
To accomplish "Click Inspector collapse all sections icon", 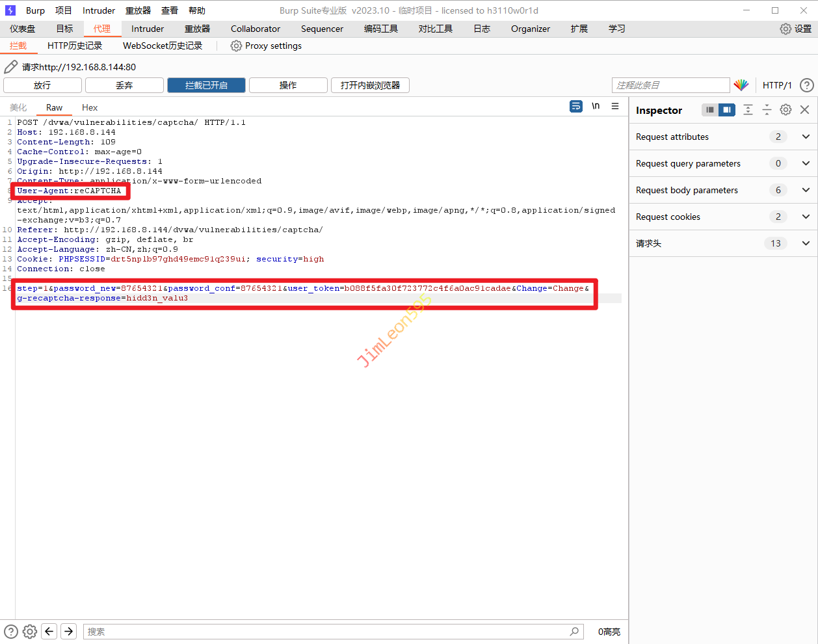I will coord(767,110).
